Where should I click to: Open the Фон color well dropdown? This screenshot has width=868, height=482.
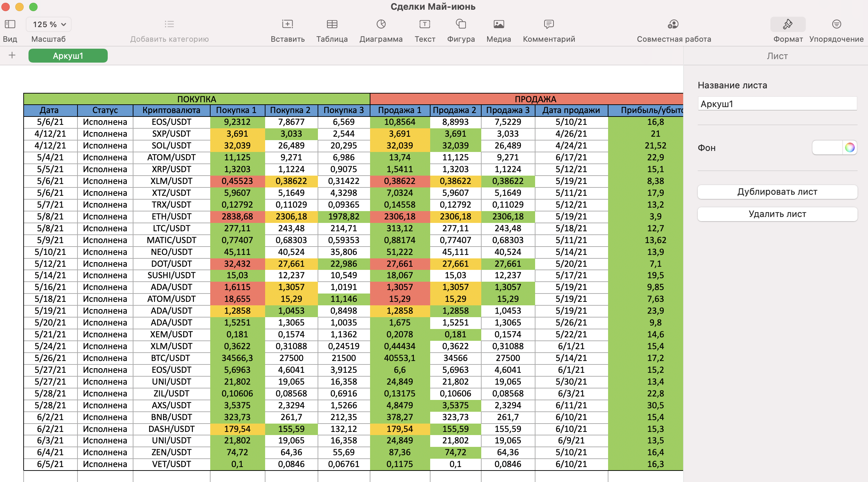pos(827,148)
